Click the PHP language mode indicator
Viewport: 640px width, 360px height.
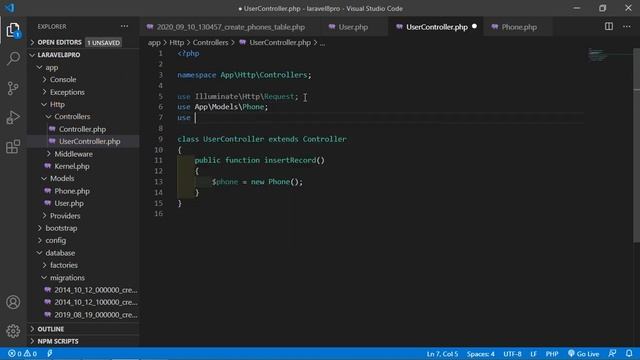pyautogui.click(x=552, y=354)
